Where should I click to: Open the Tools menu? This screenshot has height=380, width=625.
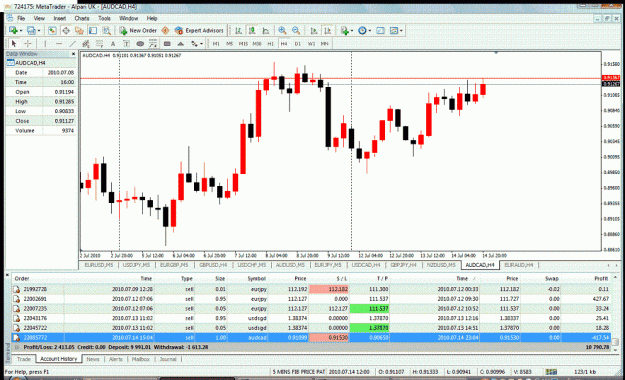[x=104, y=18]
